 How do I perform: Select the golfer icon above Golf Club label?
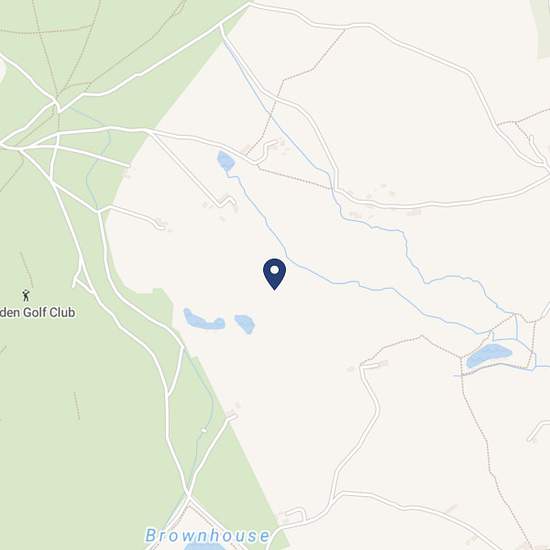tap(26, 295)
